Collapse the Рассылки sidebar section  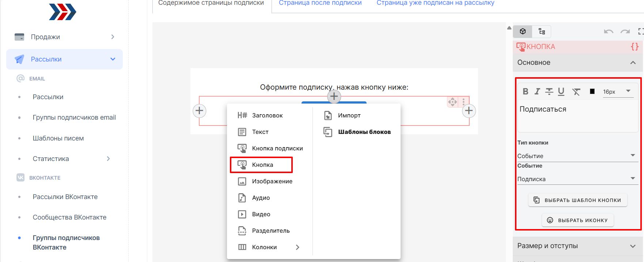tap(64, 59)
